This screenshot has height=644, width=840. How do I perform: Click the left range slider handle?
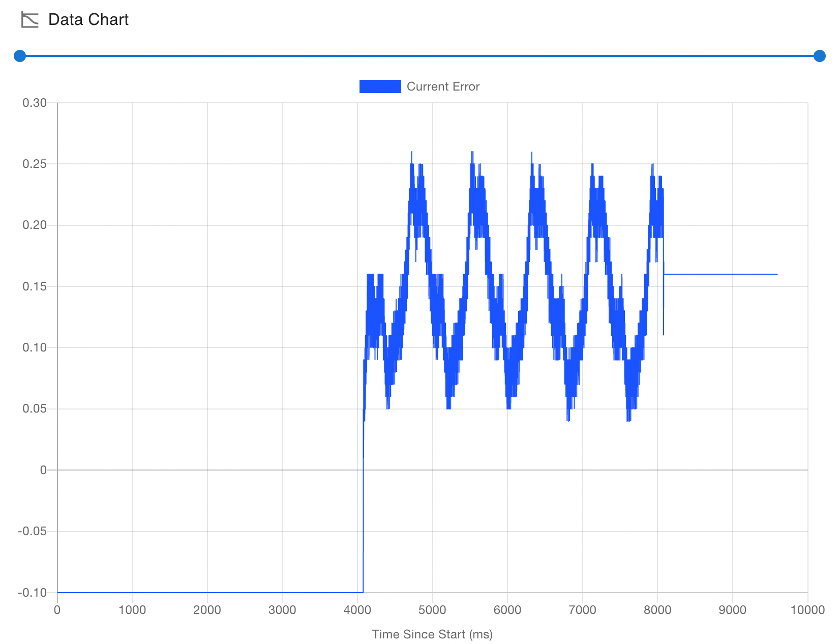coord(20,56)
